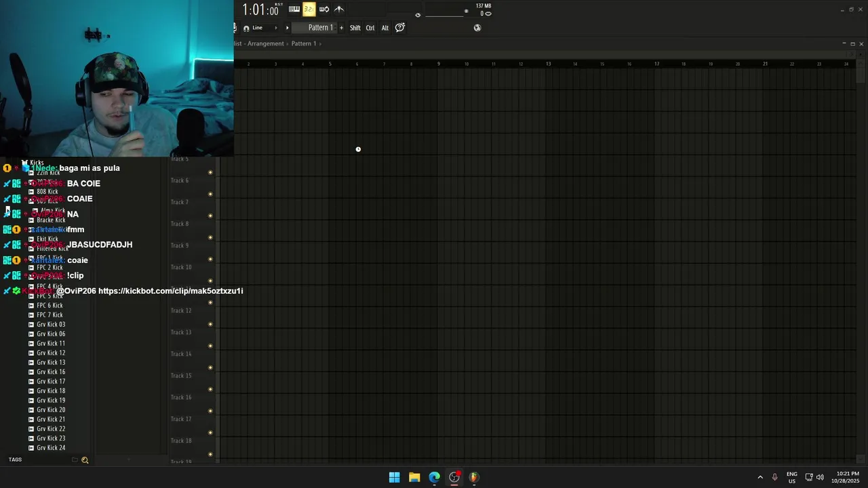Open the help speech-bubble icon
The image size is (868, 488).
[400, 27]
